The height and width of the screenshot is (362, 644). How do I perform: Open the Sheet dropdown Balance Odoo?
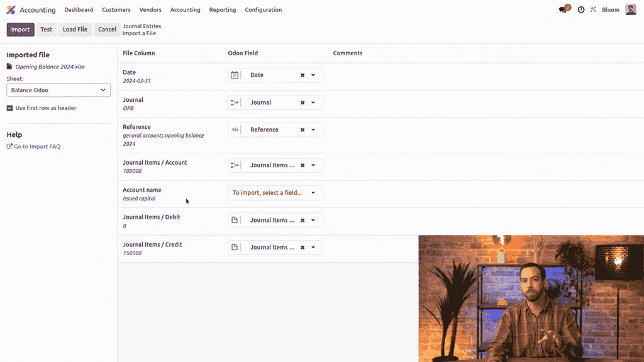pos(58,90)
